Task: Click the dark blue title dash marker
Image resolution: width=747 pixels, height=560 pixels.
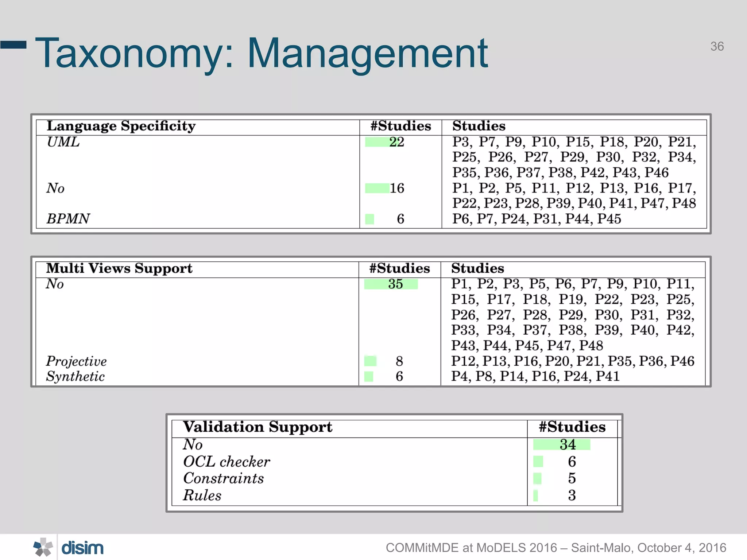Action: click(x=13, y=45)
